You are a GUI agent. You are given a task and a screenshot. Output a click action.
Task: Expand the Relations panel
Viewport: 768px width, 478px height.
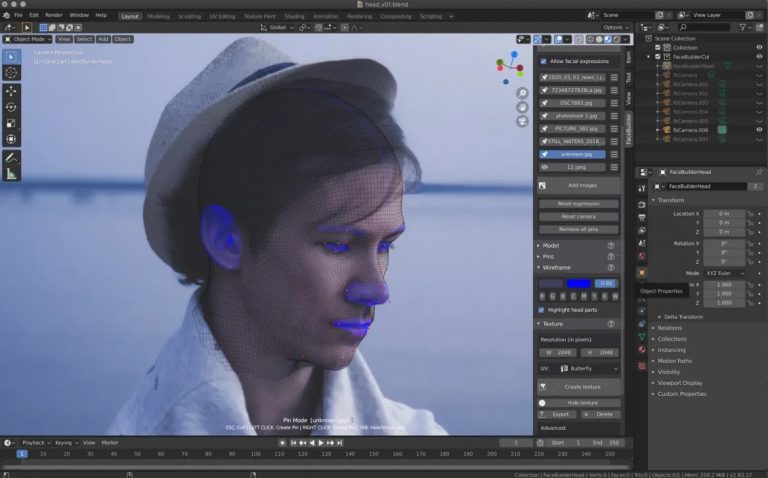pyautogui.click(x=669, y=328)
